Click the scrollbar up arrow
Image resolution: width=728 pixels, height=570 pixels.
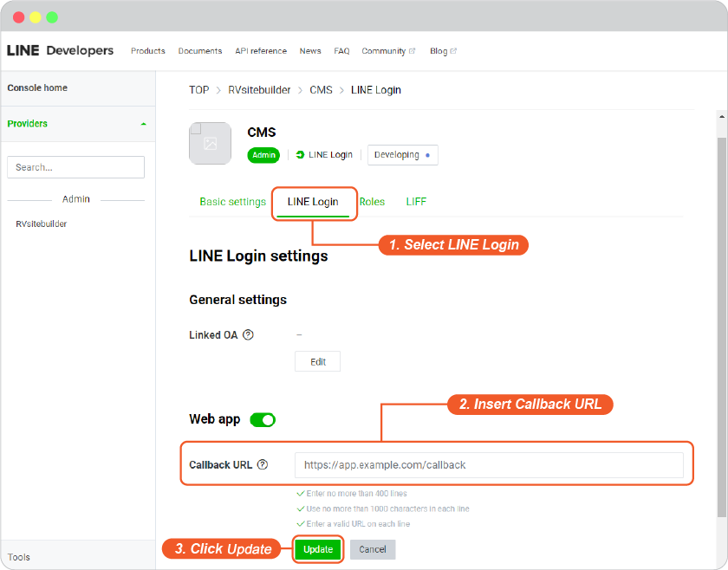[721, 116]
